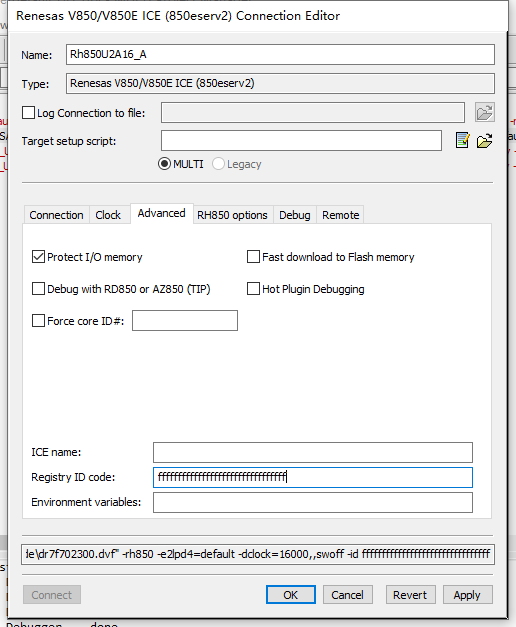
Task: Enable Fast download to Flash memory
Action: [x=253, y=257]
